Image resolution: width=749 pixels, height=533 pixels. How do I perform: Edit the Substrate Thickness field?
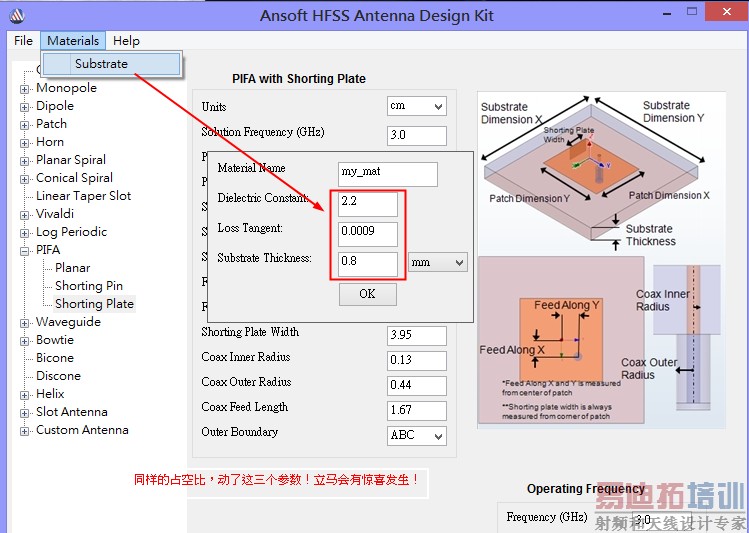(x=368, y=264)
